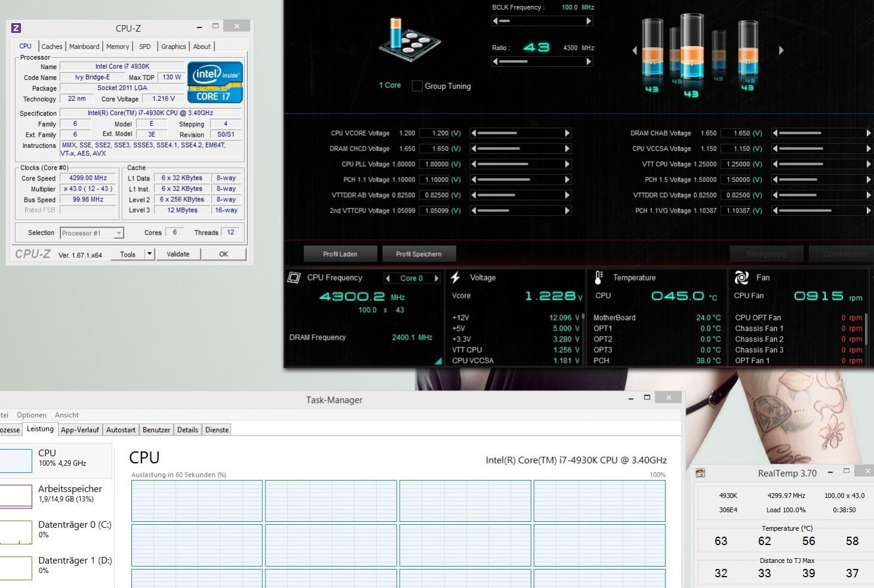The image size is (874, 588).
Task: Adjust the PCH 1.5 Voltage slider
Action: tap(821, 180)
